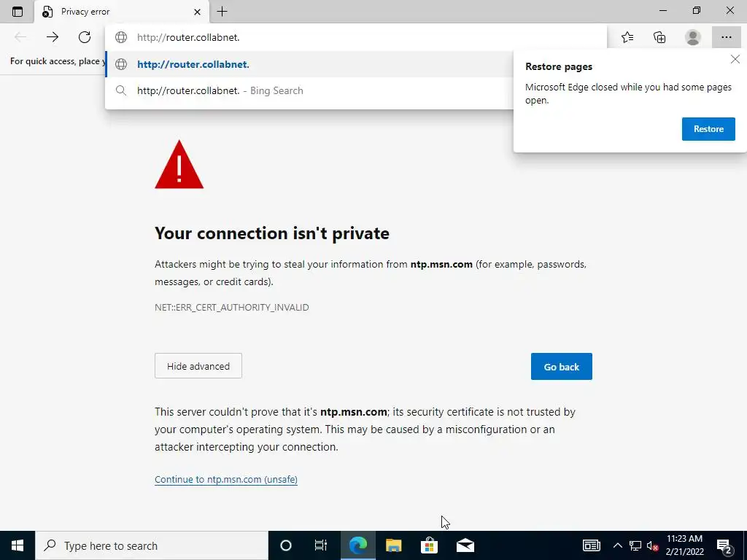This screenshot has width=747, height=560.
Task: Click the Go back button
Action: coord(561,366)
